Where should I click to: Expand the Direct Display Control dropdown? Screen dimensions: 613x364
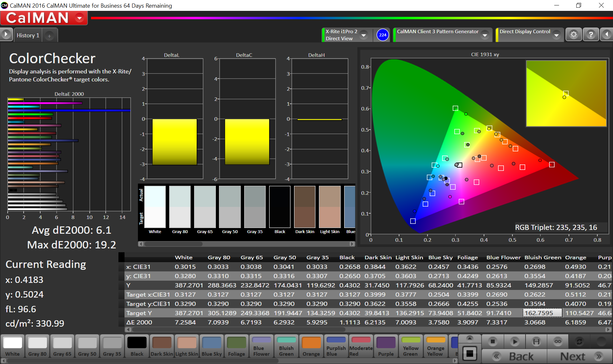pyautogui.click(x=556, y=35)
